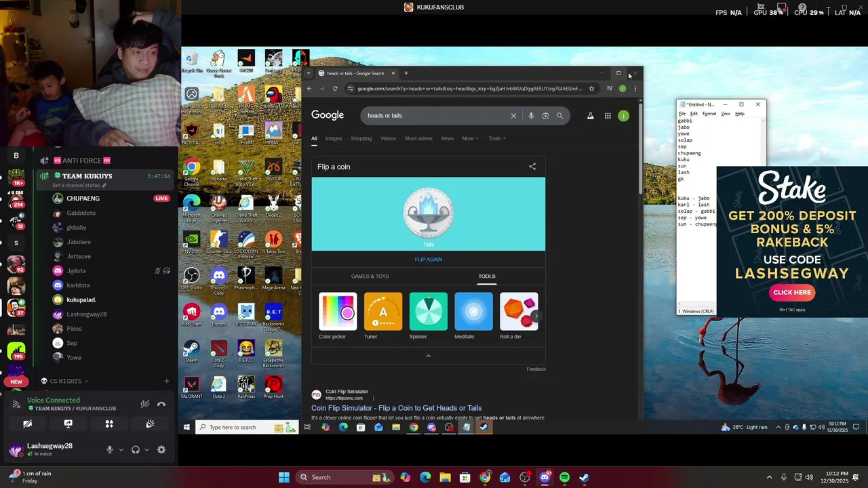Screen dimensions: 868x488
Task: Start a Discord activity
Action: tap(109, 424)
